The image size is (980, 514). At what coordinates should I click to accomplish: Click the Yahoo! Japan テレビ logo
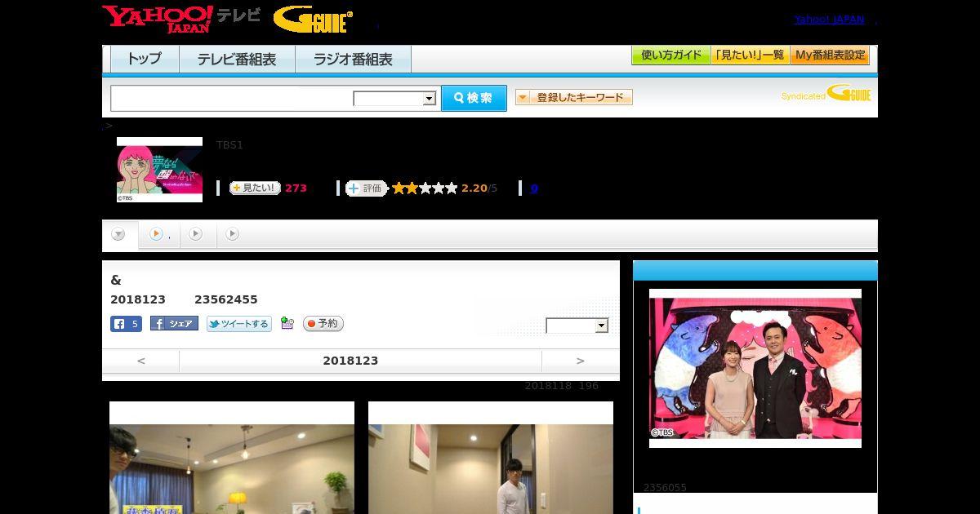click(x=181, y=19)
